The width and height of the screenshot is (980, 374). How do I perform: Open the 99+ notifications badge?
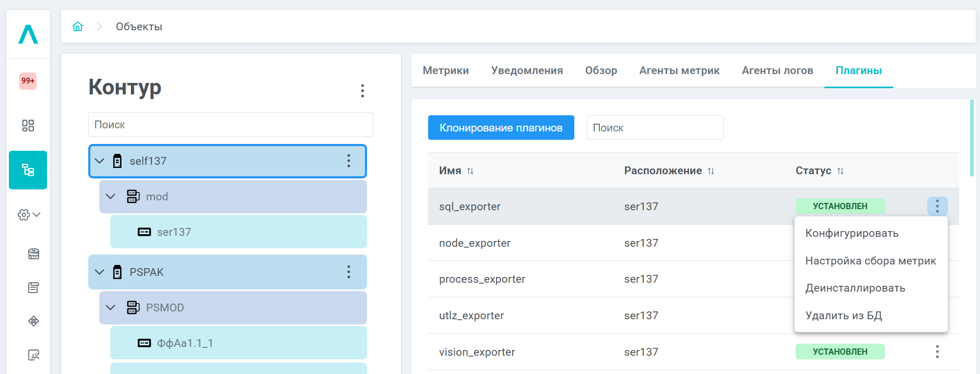coord(28,81)
